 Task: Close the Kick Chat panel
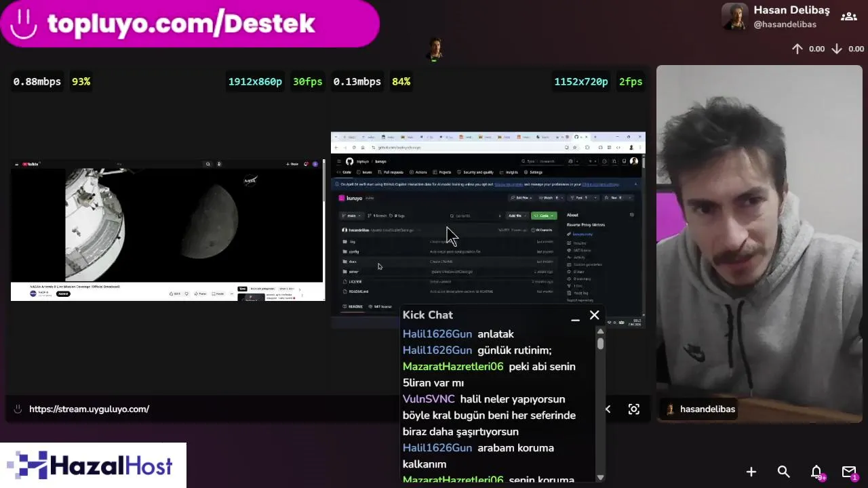pos(595,315)
